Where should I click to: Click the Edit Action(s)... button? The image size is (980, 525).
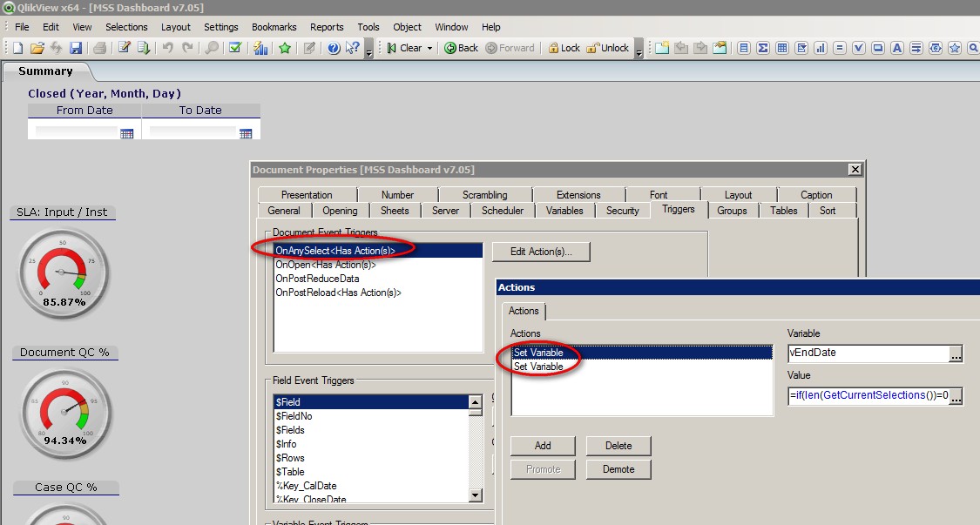point(541,252)
